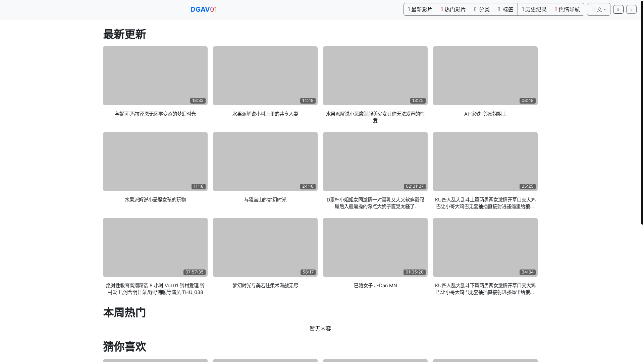Open the thumbnail with duration 07:57:35

coord(155,247)
